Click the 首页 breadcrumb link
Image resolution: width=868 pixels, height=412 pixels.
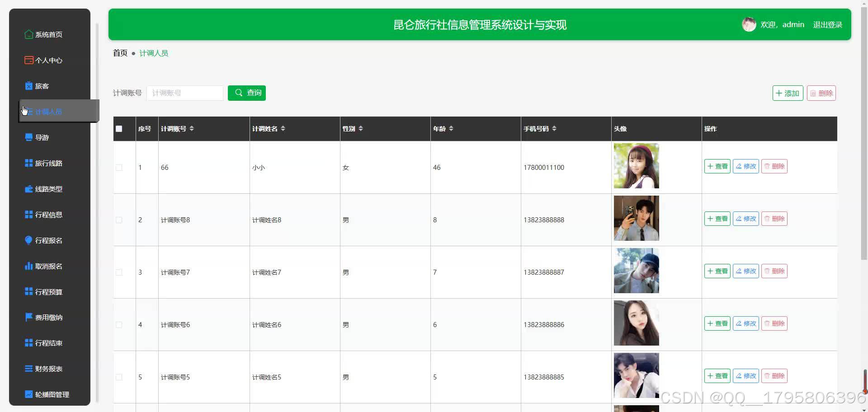click(x=120, y=53)
